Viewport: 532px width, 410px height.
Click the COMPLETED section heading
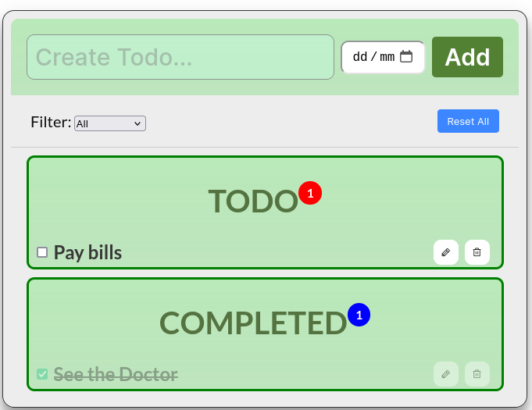pos(252,323)
